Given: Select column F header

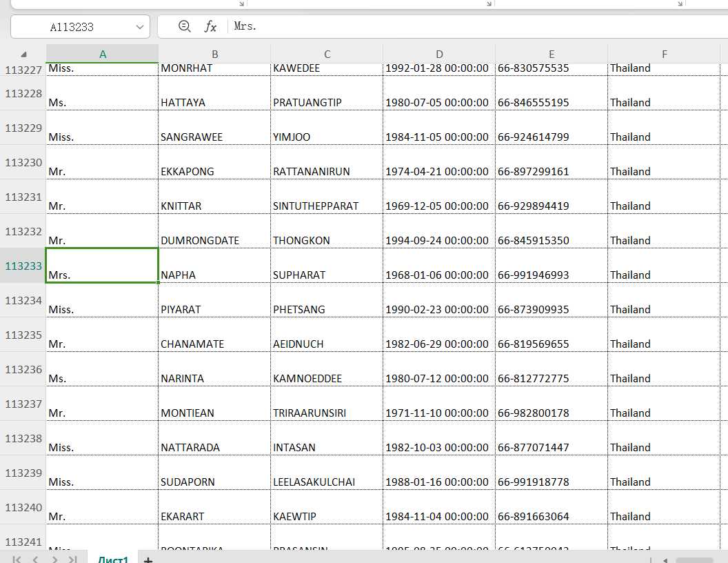Looking at the screenshot, I should [664, 54].
